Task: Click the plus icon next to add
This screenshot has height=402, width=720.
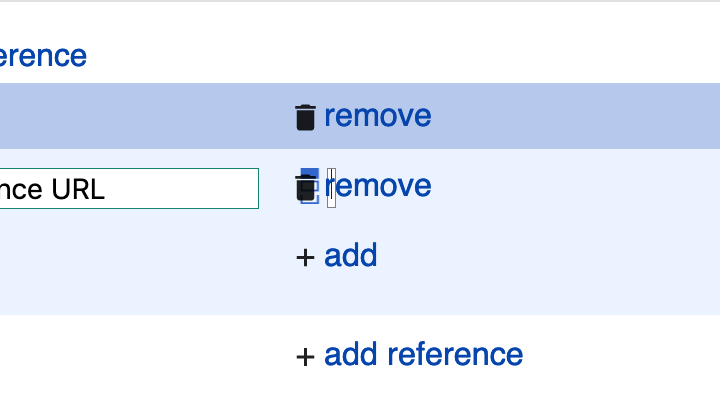Action: pyautogui.click(x=305, y=257)
